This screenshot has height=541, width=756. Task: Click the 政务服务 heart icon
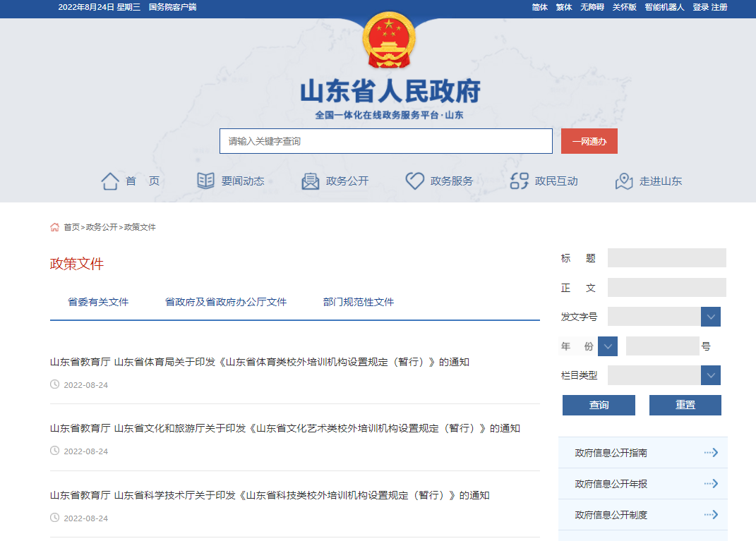pyautogui.click(x=414, y=181)
